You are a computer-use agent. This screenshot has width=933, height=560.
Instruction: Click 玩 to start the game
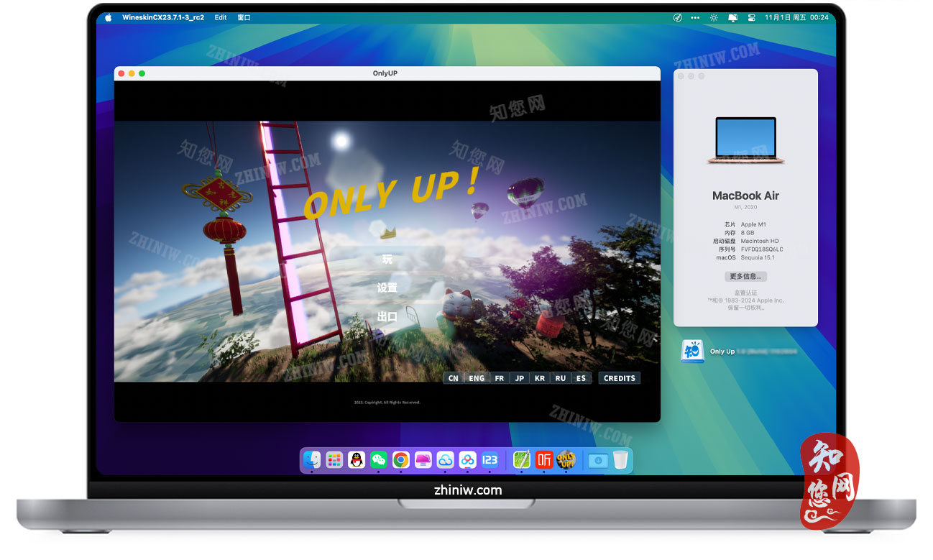point(387,259)
